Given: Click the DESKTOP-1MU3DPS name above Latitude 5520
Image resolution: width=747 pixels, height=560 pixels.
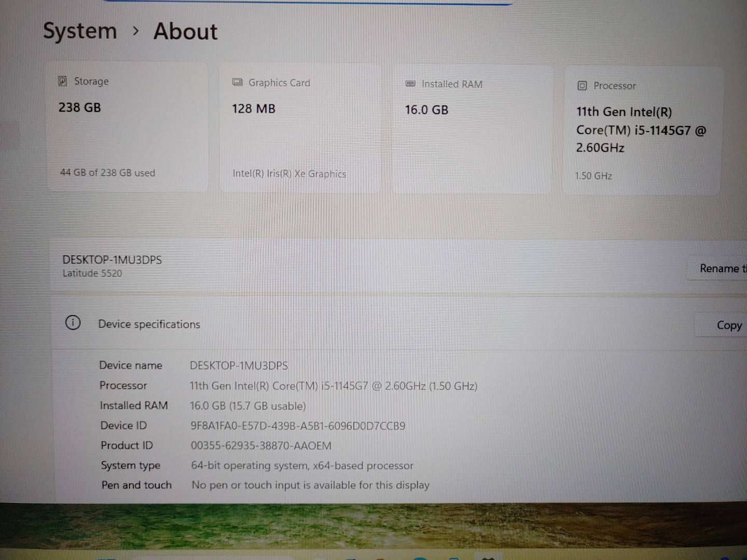Looking at the screenshot, I should (112, 260).
